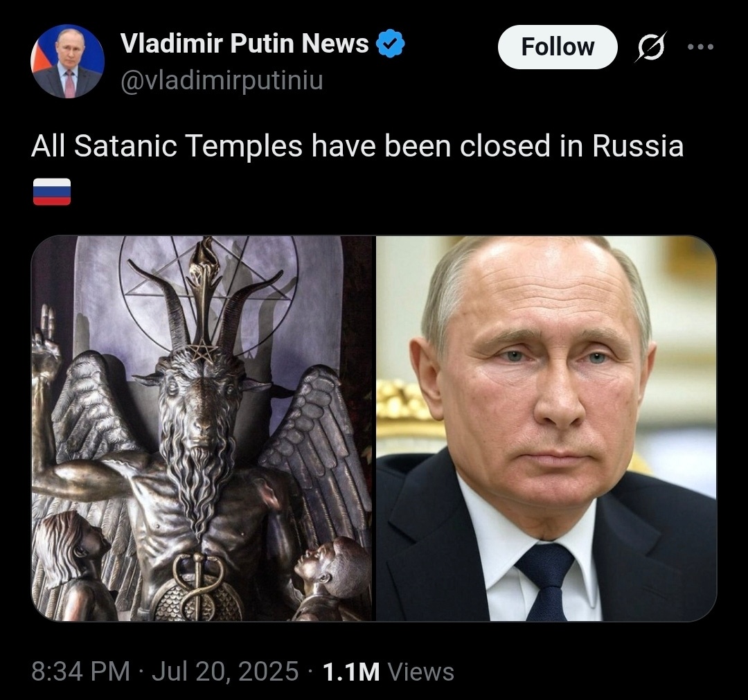Open the Grok explain-post icon
Image resolution: width=748 pixels, height=700 pixels.
[x=650, y=46]
